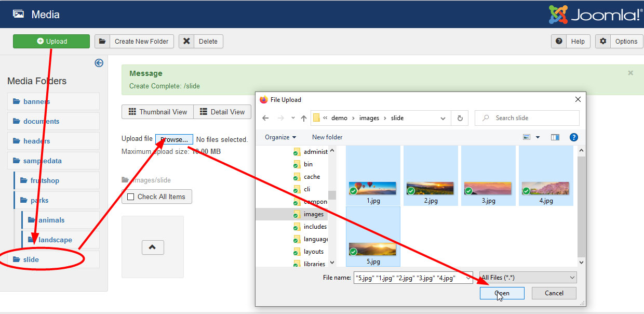Collapse the Media Folders sidebar arrow icon
Screen dimensions: 644x314
(x=99, y=63)
